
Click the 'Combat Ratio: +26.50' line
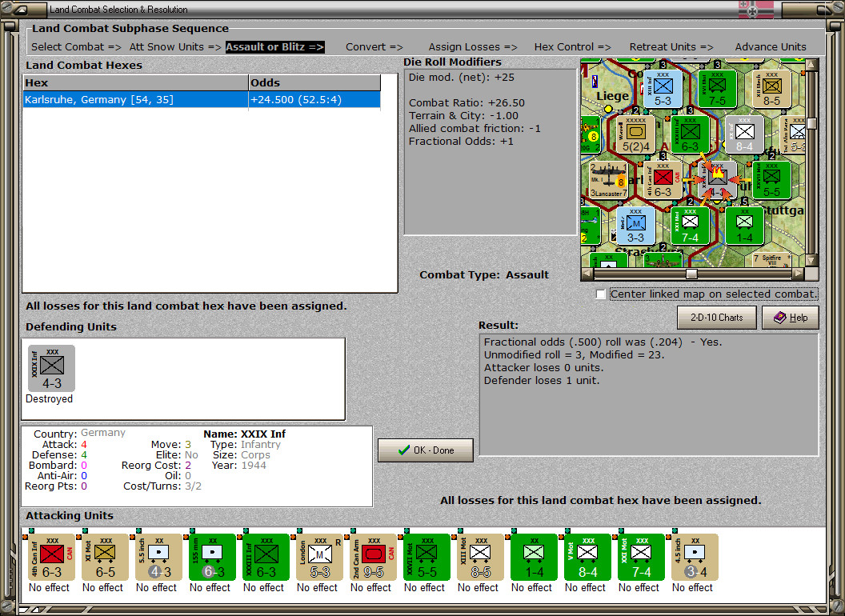pos(467,102)
